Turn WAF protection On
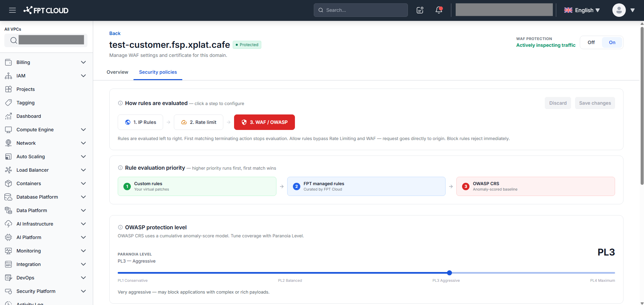This screenshot has width=644, height=305. 612,42
